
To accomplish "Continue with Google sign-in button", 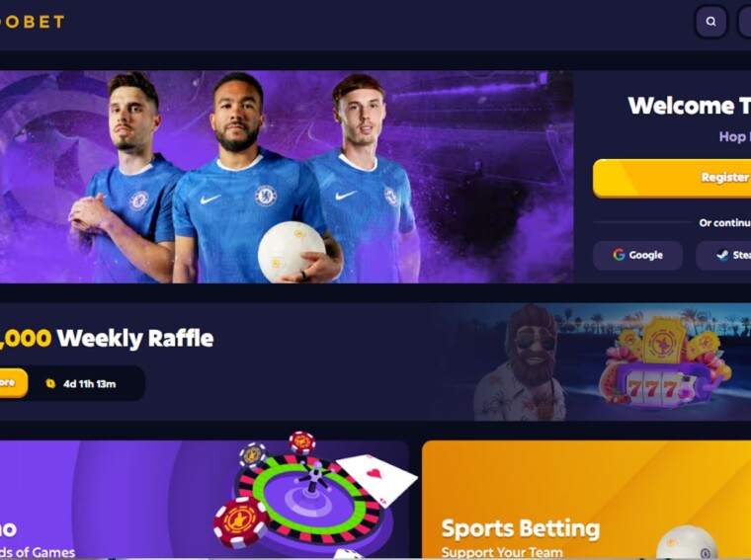I will pos(637,255).
